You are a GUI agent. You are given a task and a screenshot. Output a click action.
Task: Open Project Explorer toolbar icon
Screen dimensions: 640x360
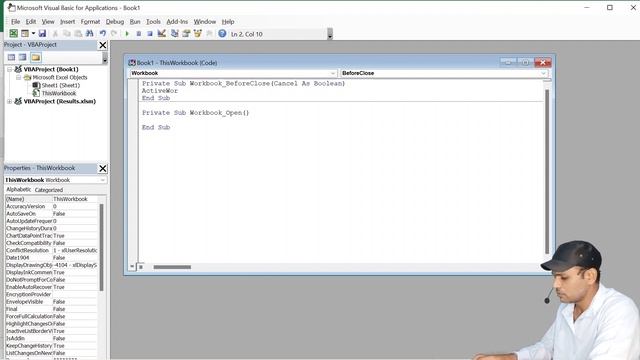(175, 34)
